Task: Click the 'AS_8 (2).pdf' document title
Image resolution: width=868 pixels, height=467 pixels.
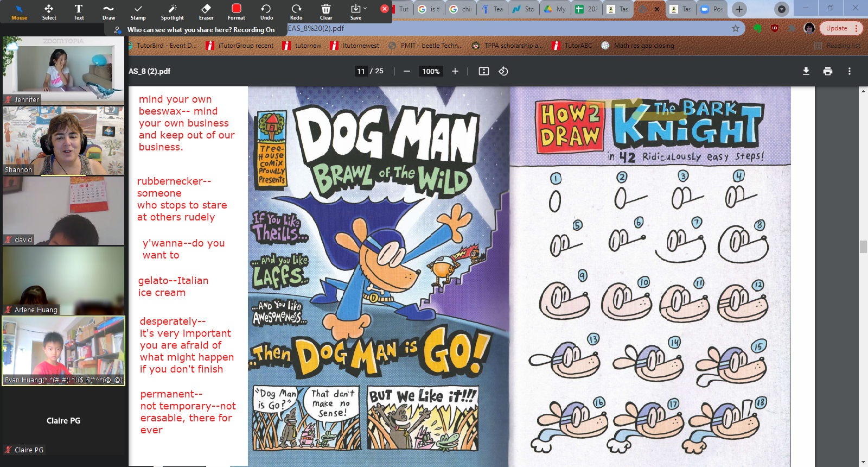Action: click(x=149, y=71)
